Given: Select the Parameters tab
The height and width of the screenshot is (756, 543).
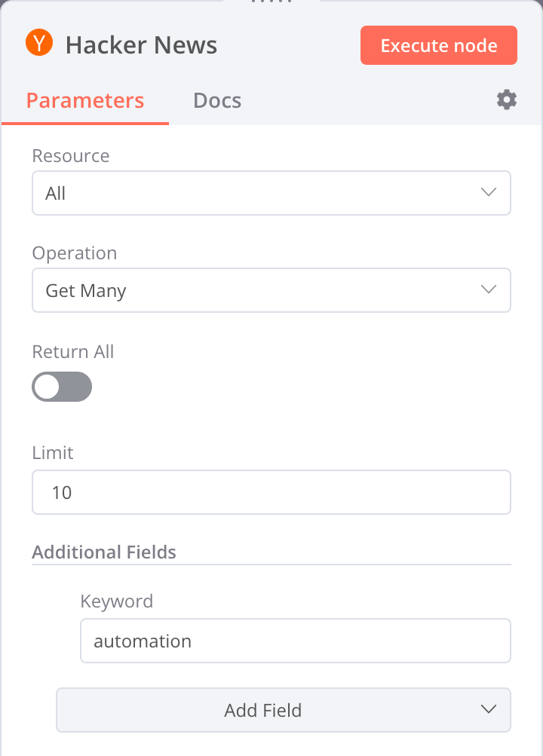Looking at the screenshot, I should click(x=85, y=100).
